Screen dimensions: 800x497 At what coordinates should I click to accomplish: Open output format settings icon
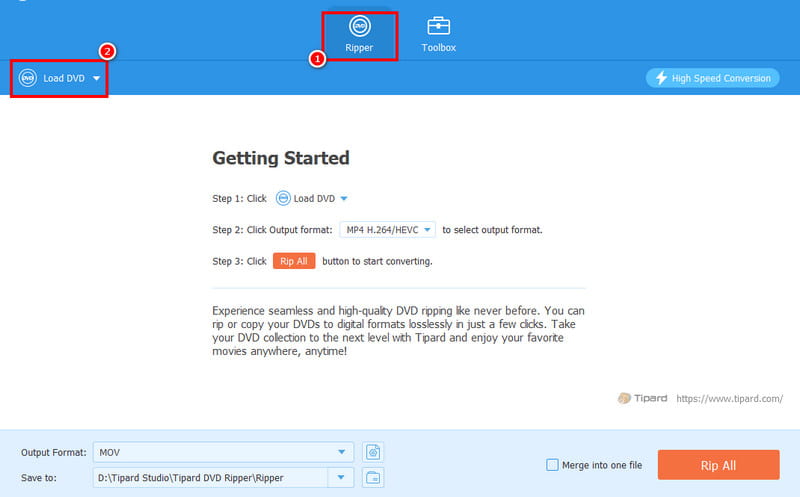(x=373, y=452)
